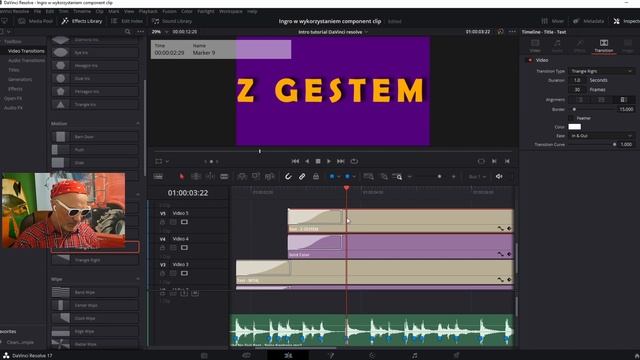Click the Replace Clip icon
This screenshot has width=640, height=360.
(270, 176)
